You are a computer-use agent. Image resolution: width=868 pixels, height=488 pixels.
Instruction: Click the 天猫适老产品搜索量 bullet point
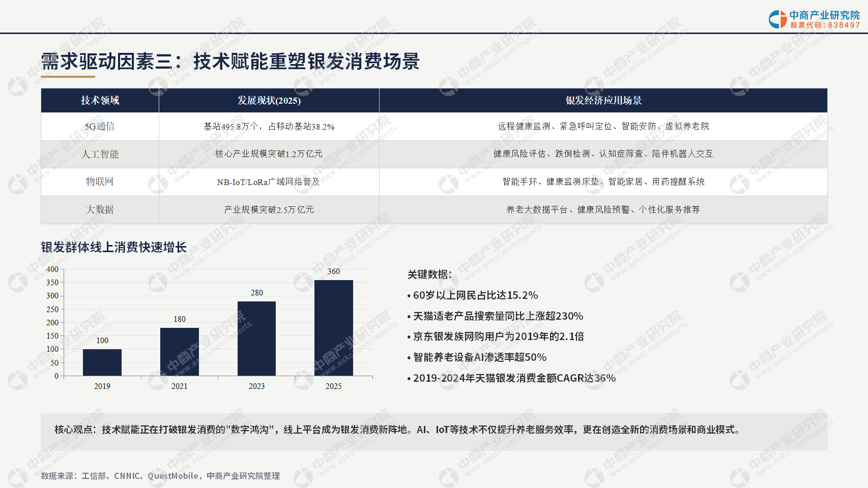tap(495, 316)
